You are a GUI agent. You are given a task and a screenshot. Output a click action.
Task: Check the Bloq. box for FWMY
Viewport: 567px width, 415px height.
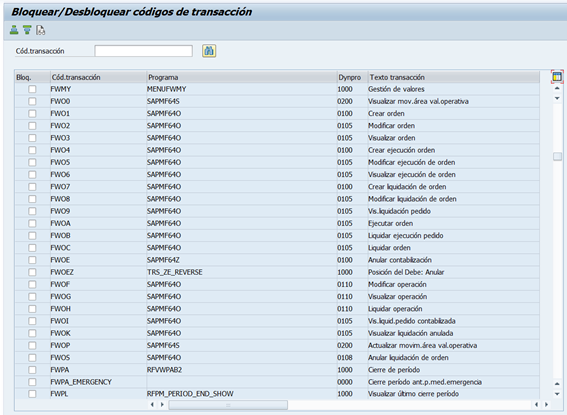click(32, 89)
